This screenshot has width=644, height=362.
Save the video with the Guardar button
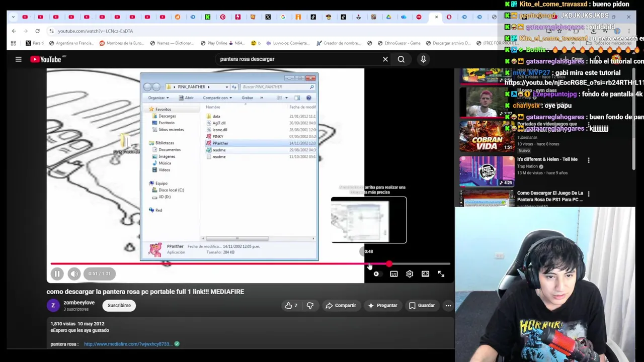pos(422,306)
